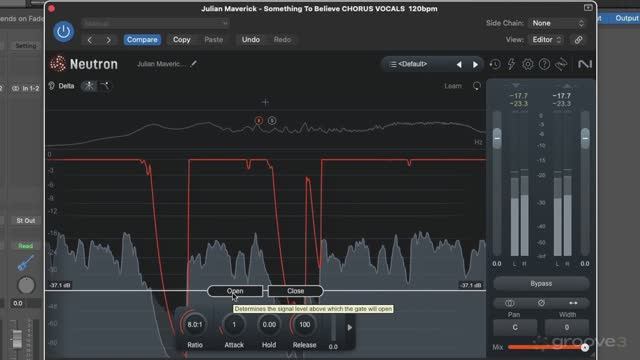Click the Learn button

(453, 86)
